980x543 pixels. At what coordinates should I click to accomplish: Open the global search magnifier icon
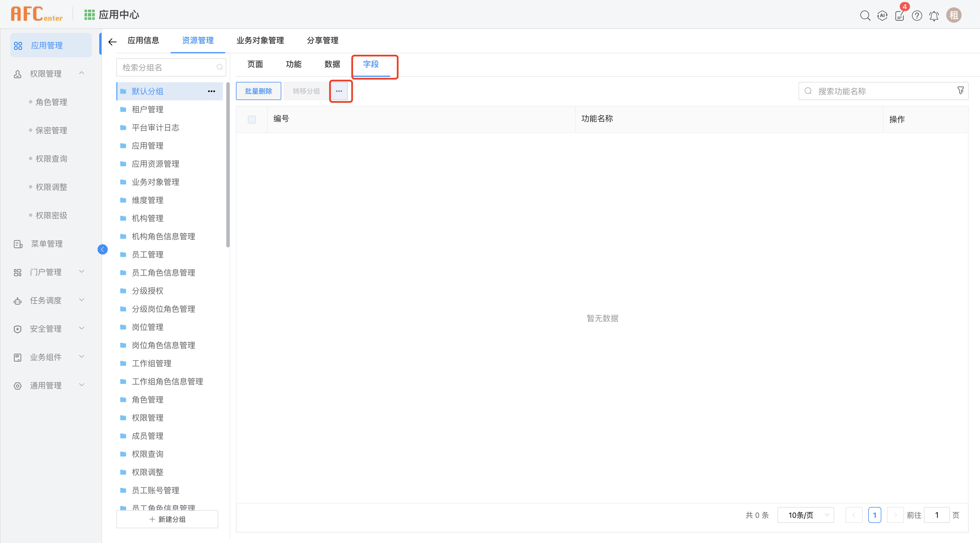click(865, 16)
